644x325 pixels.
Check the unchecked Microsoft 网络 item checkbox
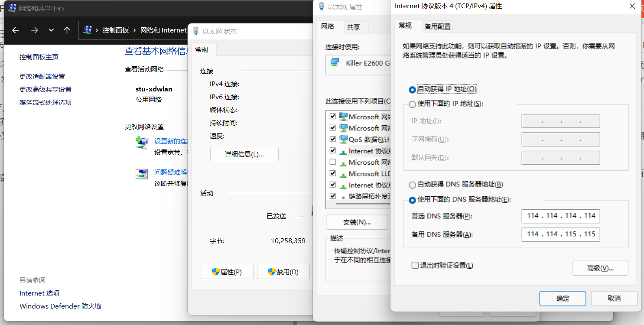(x=333, y=162)
